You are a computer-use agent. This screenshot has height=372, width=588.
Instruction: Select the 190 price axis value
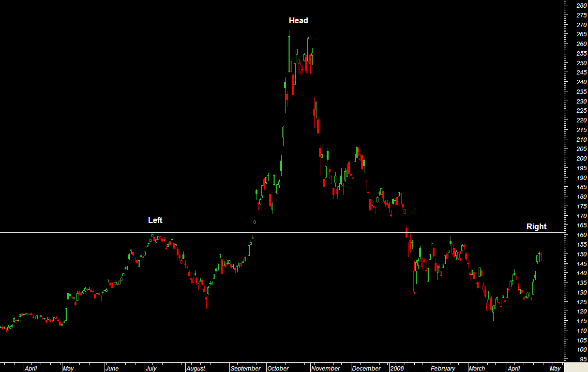pyautogui.click(x=582, y=178)
